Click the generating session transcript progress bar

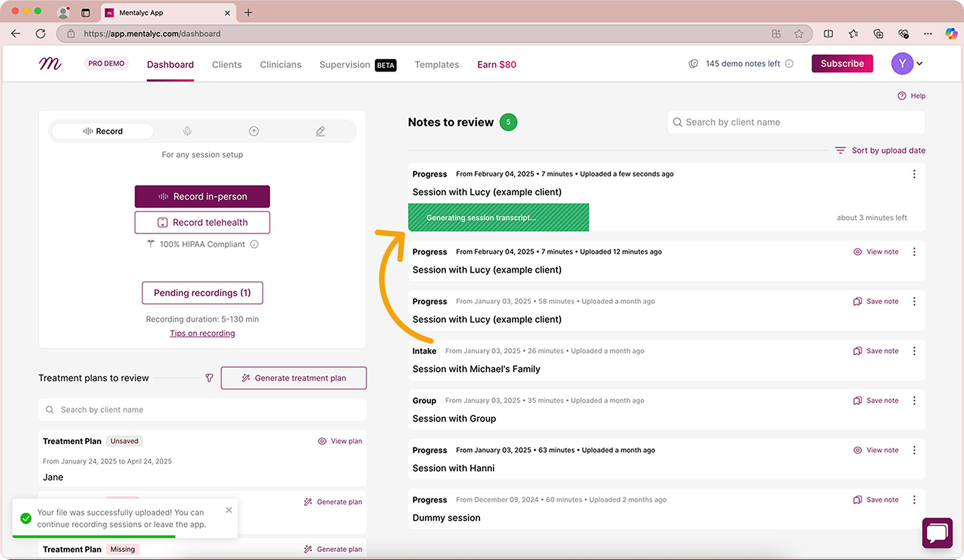[x=499, y=217]
